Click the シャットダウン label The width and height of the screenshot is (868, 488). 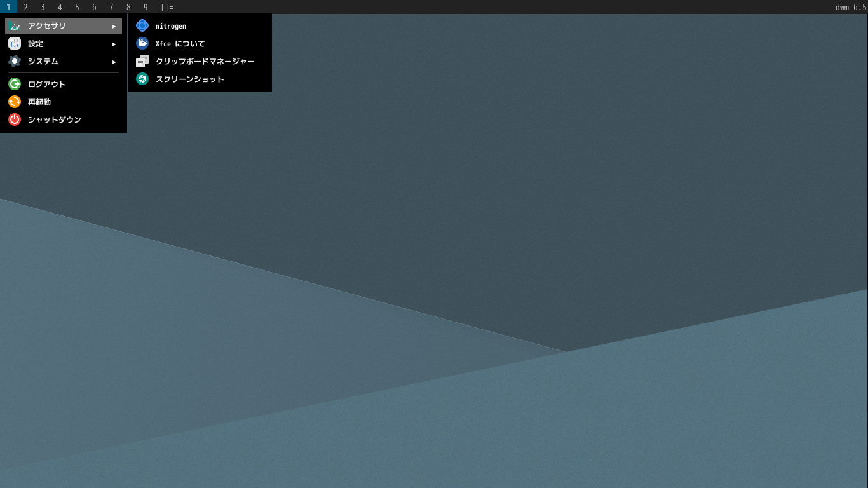point(54,119)
